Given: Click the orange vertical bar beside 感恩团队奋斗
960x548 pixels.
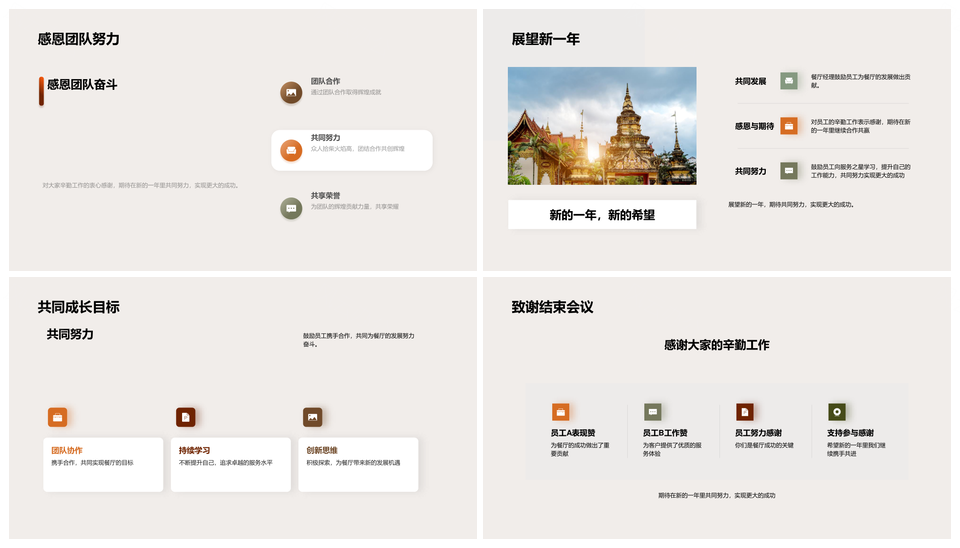Looking at the screenshot, I should (x=41, y=91).
